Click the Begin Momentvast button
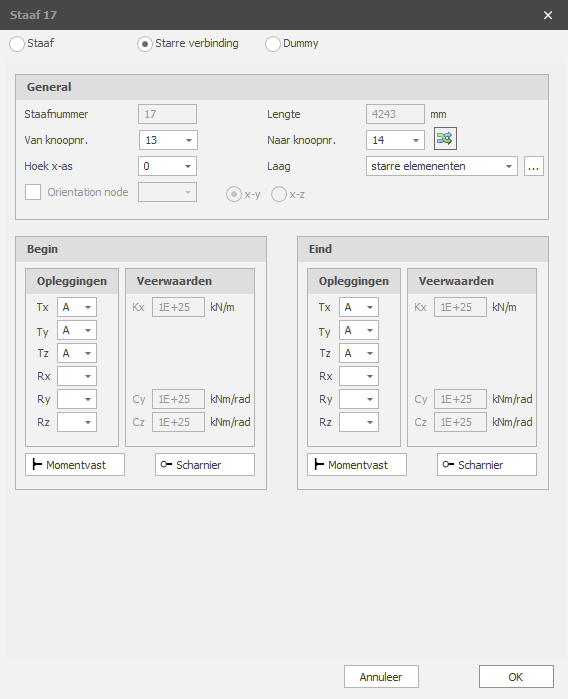This screenshot has height=699, width=568. [x=75, y=465]
